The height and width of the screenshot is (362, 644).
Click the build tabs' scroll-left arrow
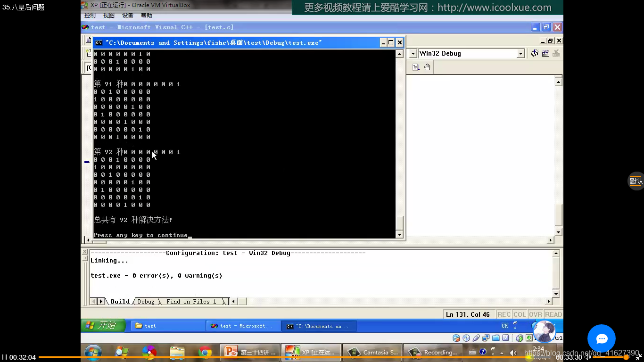[93, 301]
